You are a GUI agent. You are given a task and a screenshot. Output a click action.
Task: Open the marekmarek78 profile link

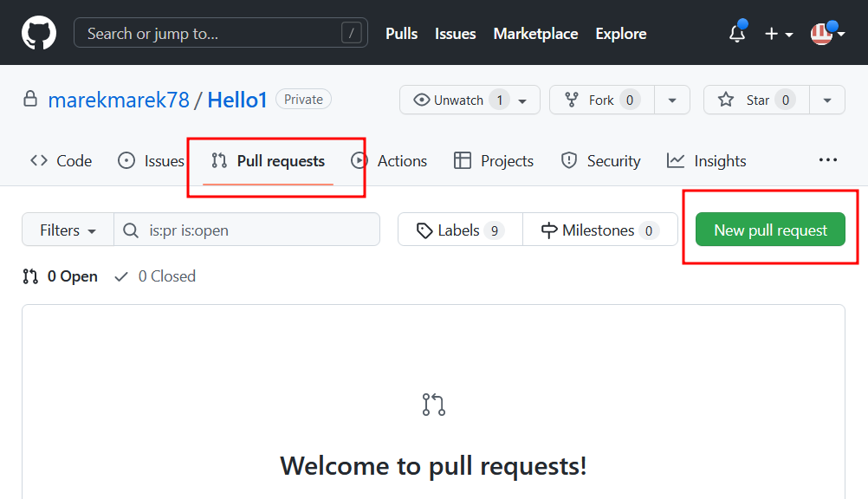[119, 100]
